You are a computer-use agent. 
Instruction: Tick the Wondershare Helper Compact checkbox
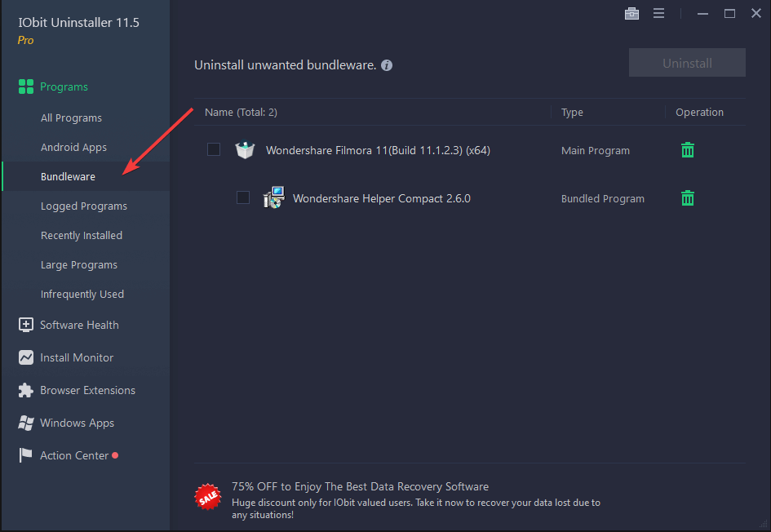coord(243,197)
